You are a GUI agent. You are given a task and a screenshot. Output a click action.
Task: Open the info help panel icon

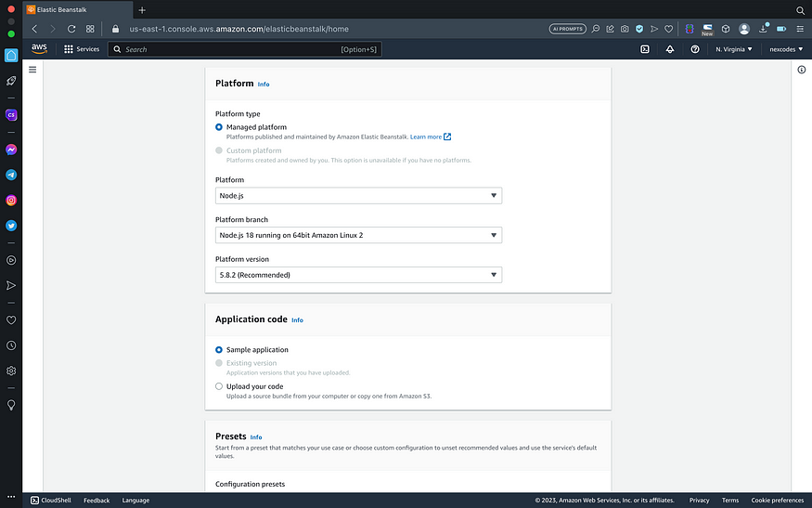801,70
